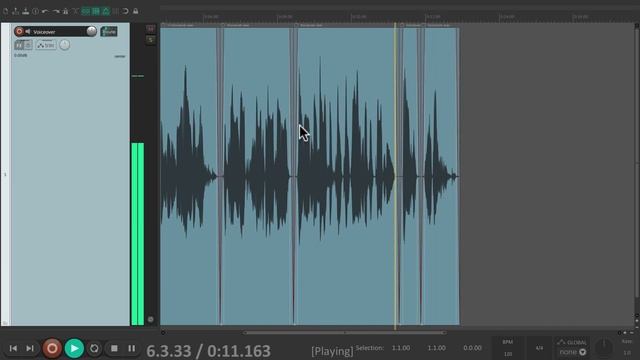Viewport: 640px width, 360px height.
Task: Click the transport Record button
Action: (x=52, y=348)
